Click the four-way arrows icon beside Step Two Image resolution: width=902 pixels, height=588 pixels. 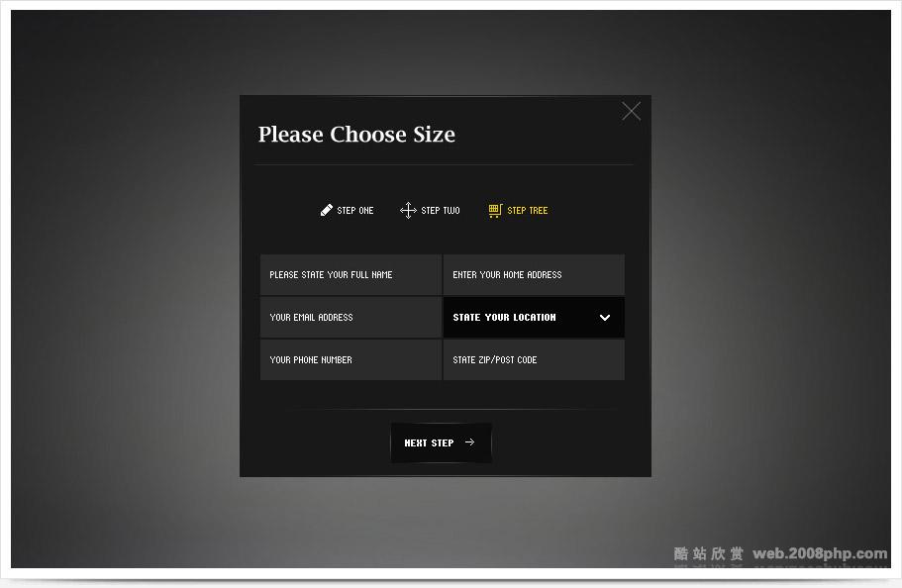click(408, 210)
